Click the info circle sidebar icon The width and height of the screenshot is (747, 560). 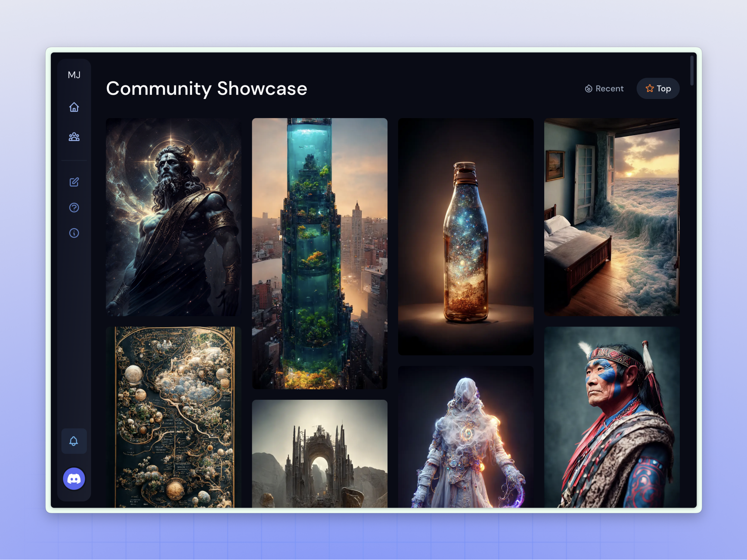coord(74,233)
